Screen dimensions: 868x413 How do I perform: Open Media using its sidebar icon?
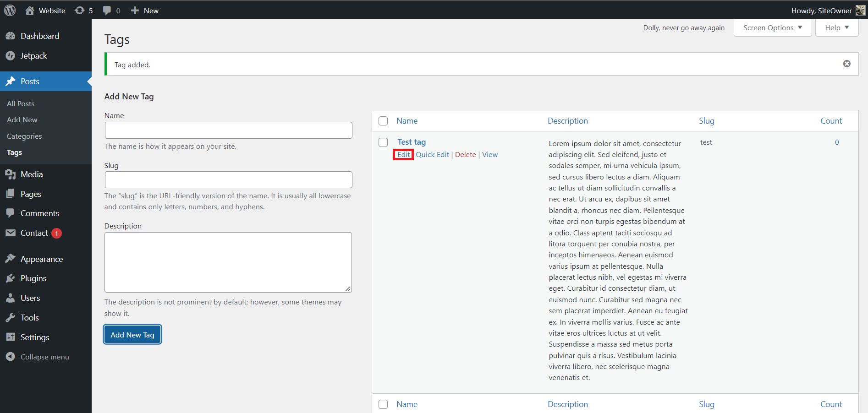[11, 174]
